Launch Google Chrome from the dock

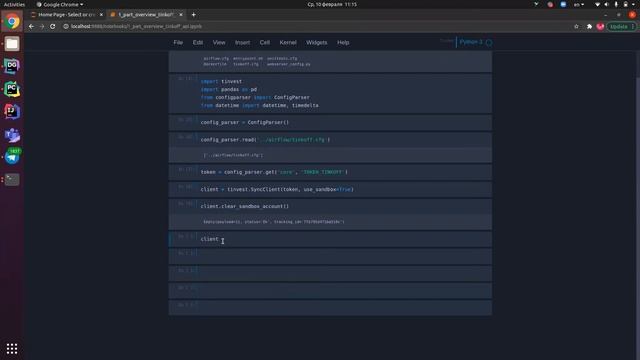click(12, 21)
